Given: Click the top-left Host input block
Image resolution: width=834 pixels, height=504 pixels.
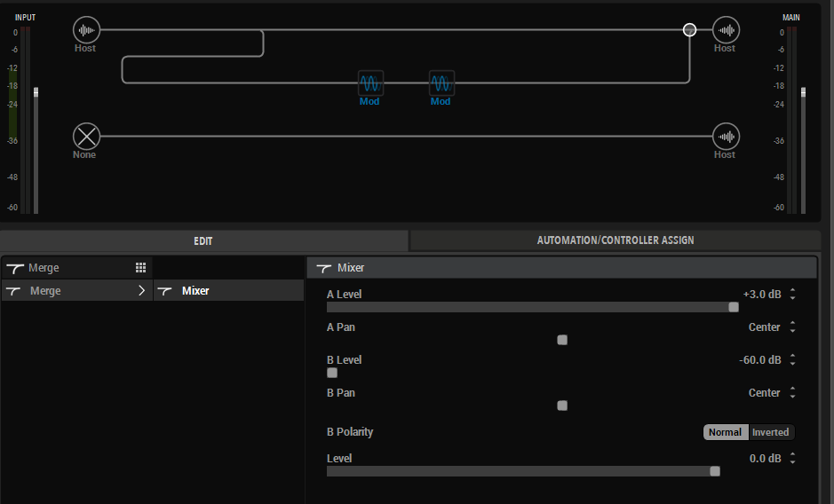Looking at the screenshot, I should (86, 30).
